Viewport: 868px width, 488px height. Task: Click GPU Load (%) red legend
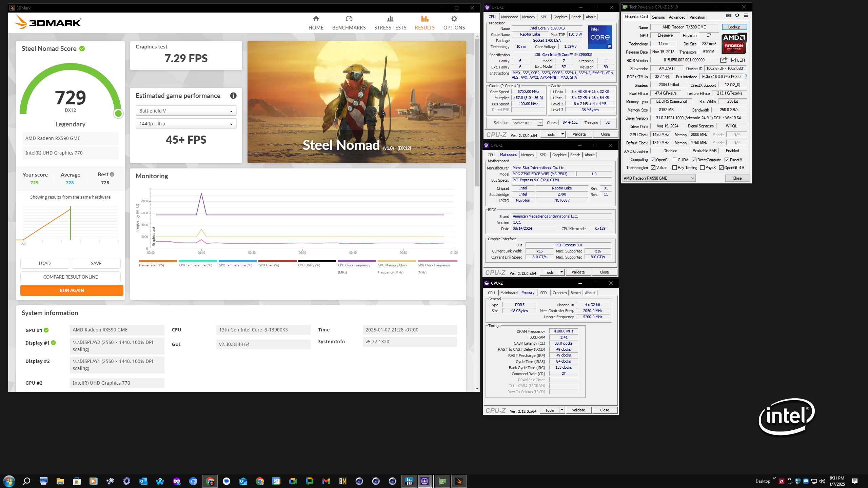[277, 264]
